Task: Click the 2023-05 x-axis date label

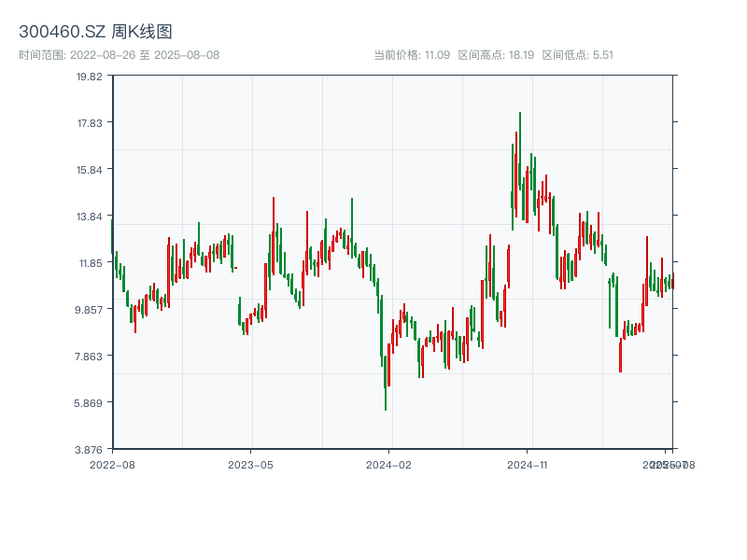Action: click(250, 464)
